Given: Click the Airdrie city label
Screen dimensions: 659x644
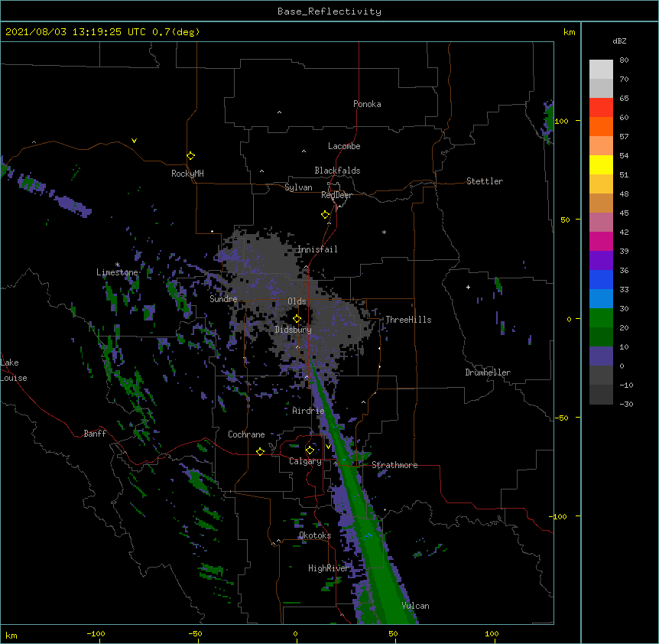Looking at the screenshot, I should coord(308,411).
